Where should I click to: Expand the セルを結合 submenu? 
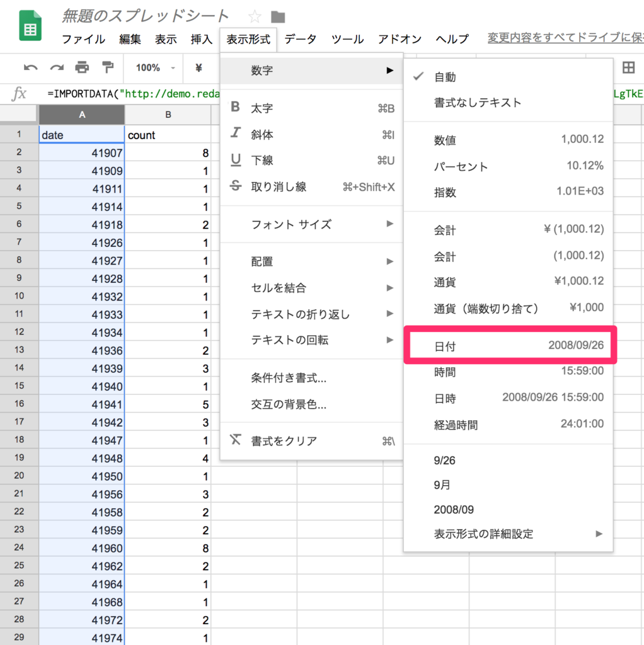[311, 287]
